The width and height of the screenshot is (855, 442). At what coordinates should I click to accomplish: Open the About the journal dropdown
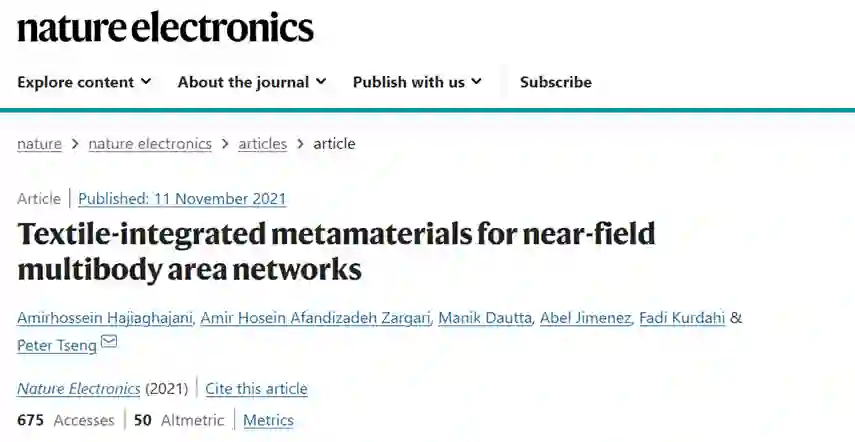click(x=251, y=82)
